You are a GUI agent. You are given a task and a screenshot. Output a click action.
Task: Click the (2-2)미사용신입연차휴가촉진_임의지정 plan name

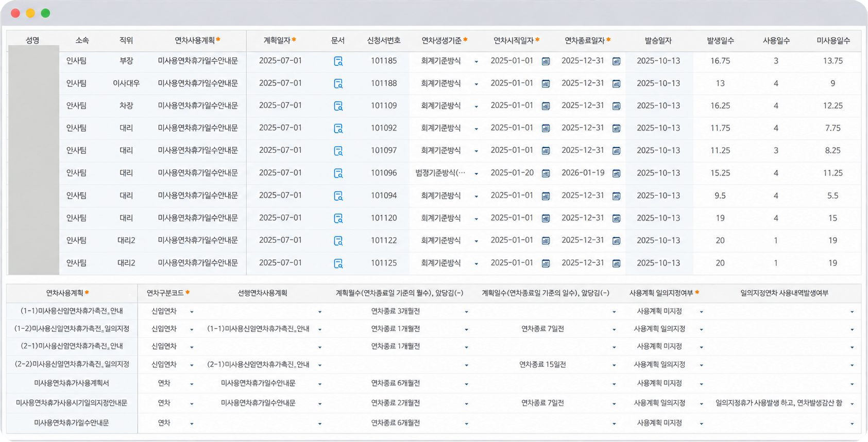[x=72, y=364]
